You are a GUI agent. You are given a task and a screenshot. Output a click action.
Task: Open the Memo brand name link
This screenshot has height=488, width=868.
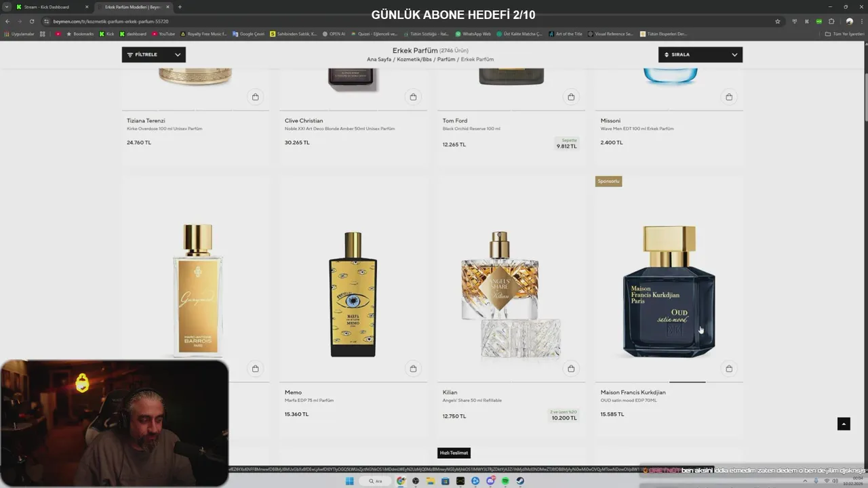coord(293,392)
